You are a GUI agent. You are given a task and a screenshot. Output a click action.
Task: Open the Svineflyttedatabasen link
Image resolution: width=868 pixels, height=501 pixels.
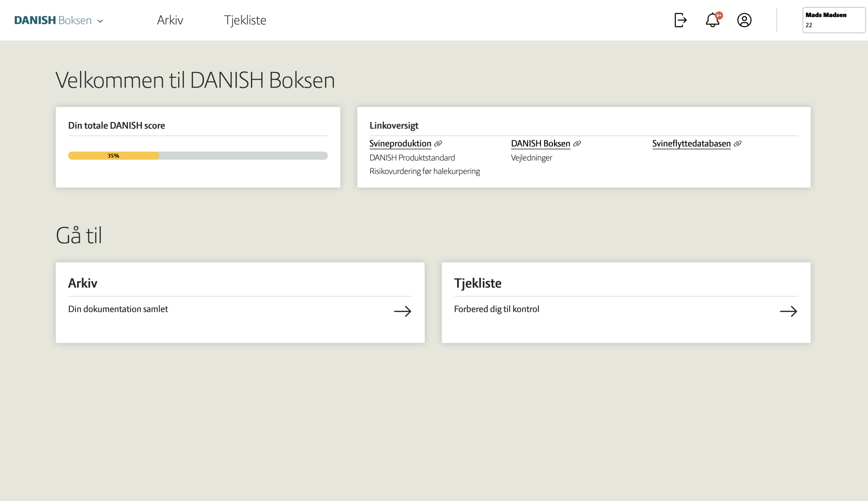click(691, 143)
